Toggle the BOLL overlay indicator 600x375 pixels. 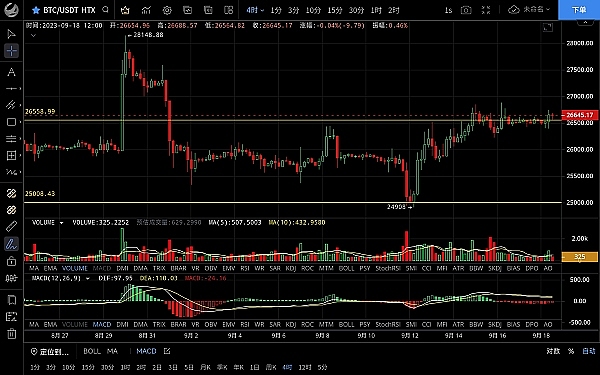coord(92,351)
